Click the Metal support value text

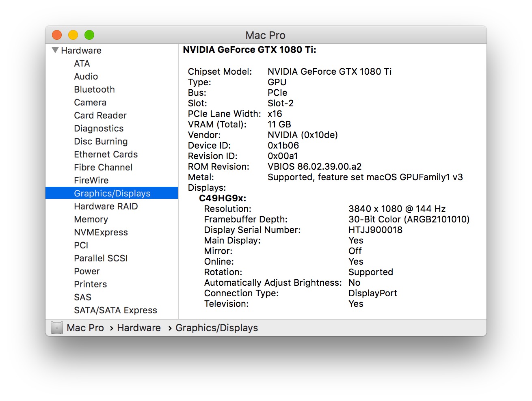click(365, 177)
